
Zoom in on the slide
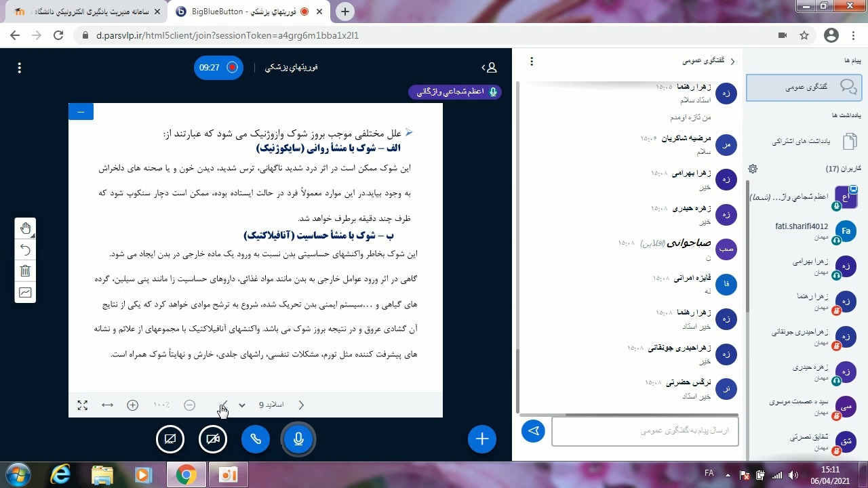coord(133,405)
